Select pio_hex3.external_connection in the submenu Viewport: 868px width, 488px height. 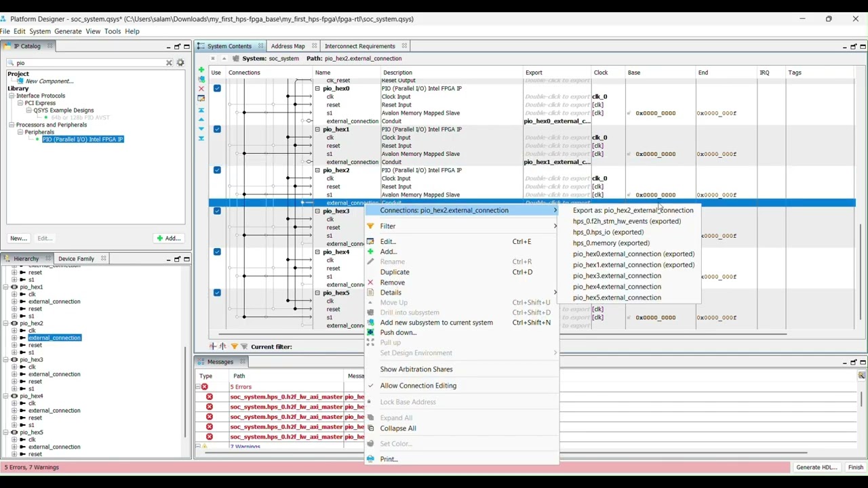[x=616, y=276]
